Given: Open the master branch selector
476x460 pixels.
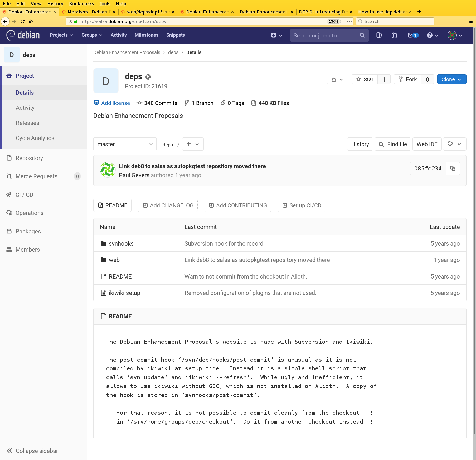Looking at the screenshot, I should [125, 144].
